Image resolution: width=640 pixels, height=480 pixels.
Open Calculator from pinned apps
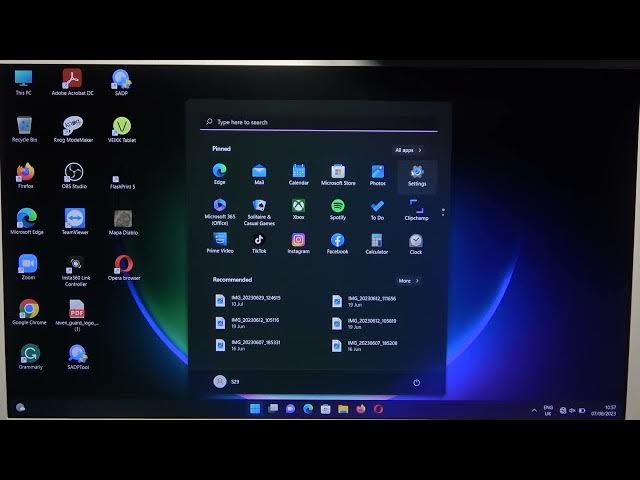[376, 244]
